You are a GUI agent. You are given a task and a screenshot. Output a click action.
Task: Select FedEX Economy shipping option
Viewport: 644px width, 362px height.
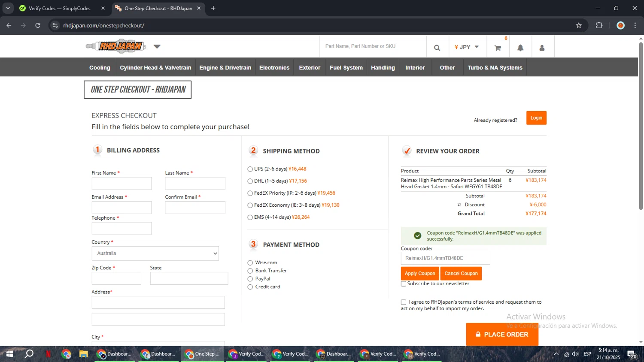point(250,205)
